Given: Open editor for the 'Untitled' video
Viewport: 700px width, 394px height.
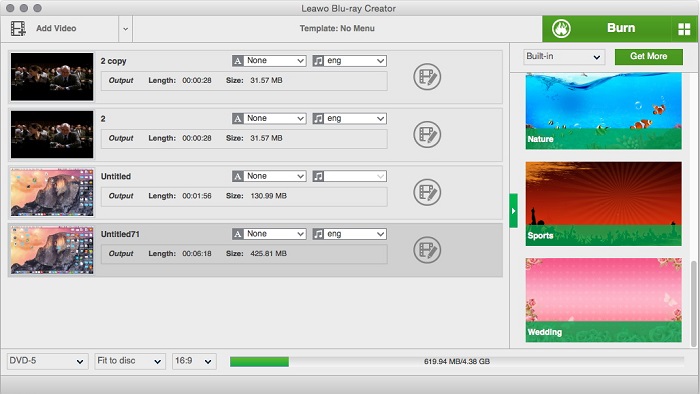Looking at the screenshot, I should click(427, 192).
